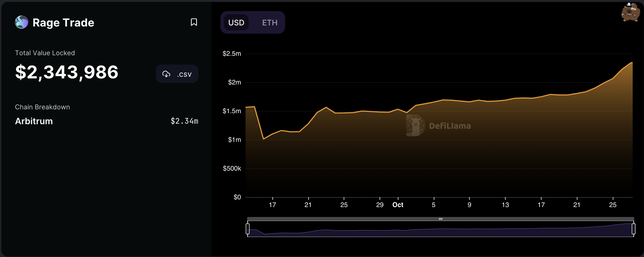Bookmark the Rage Trade protocol
The width and height of the screenshot is (644, 257).
coord(194,22)
